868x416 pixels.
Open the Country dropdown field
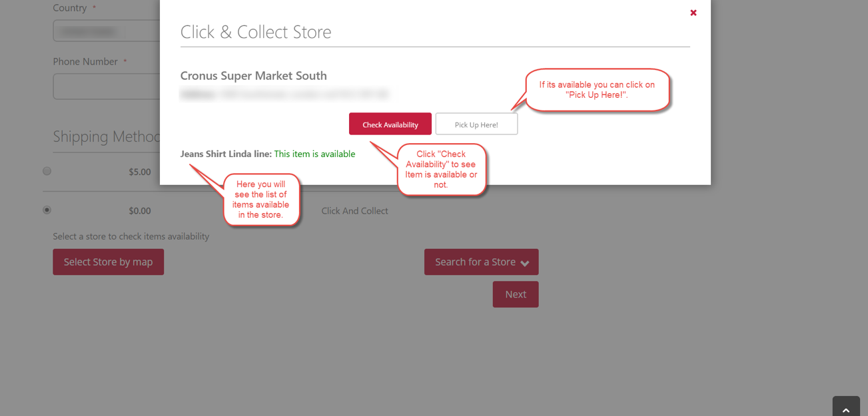pyautogui.click(x=107, y=31)
